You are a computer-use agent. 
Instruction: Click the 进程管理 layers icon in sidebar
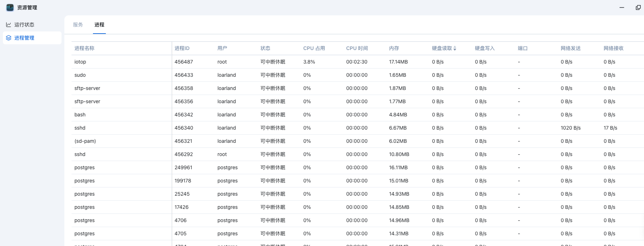9,38
